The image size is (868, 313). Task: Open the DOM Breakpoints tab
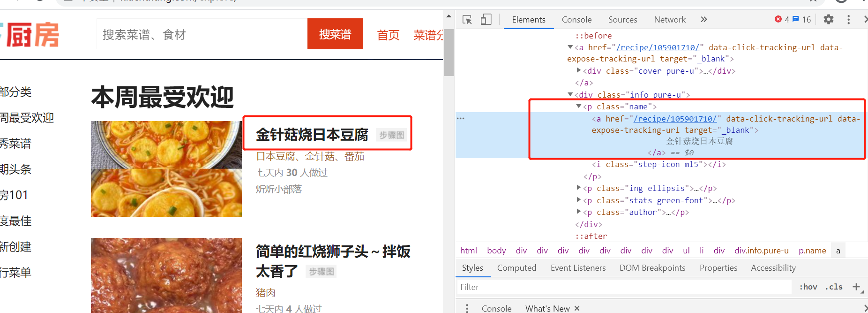[x=652, y=268]
